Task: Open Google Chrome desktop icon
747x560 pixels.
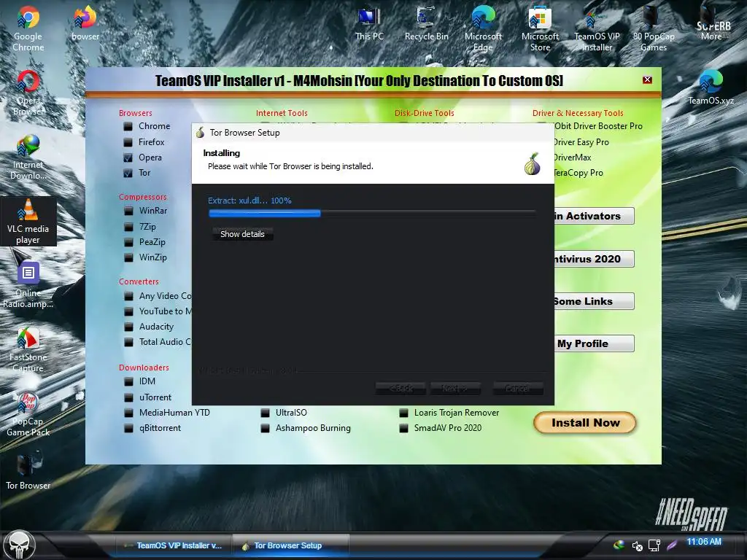Action: (x=28, y=28)
